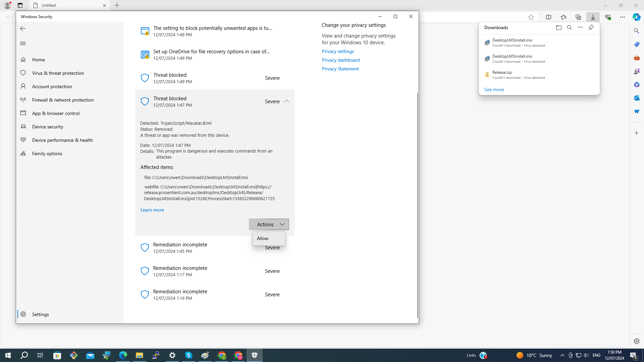The width and height of the screenshot is (644, 362).
Task: Open Privacy Statement link
Action: pos(340,69)
